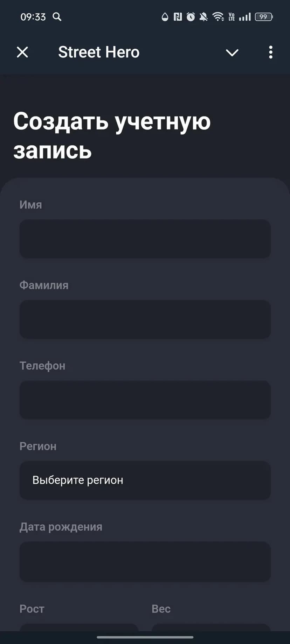Screen dimensions: 290x644
Task: Tap the mobile signal bars icon
Action: [x=245, y=17]
